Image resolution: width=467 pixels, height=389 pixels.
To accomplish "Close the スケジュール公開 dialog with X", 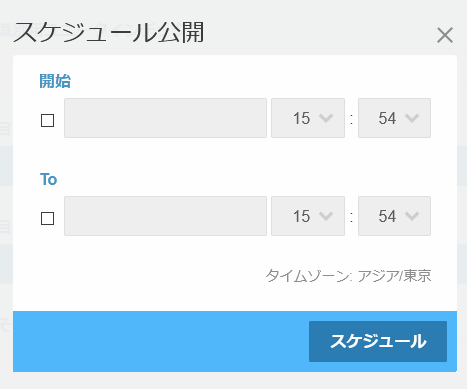I will [x=445, y=35].
